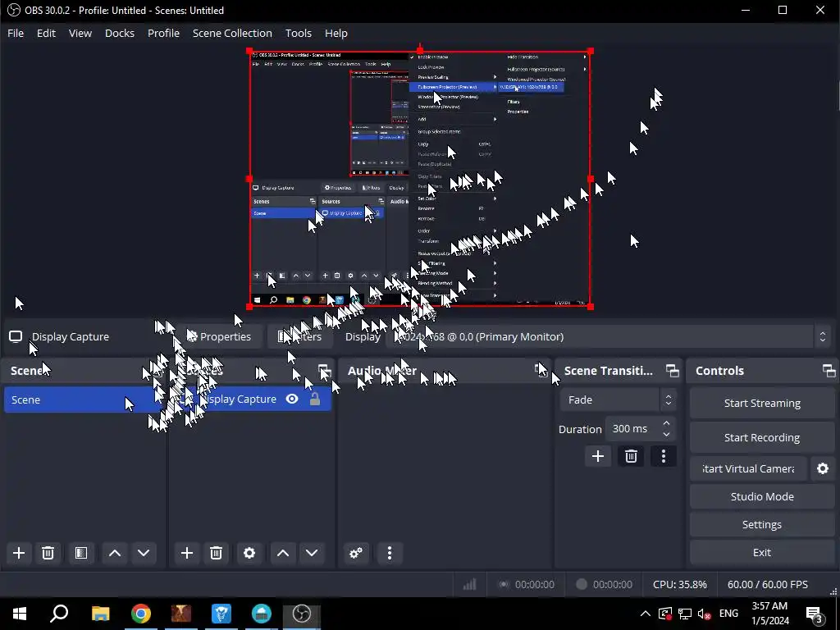Open the Scene Collection menu
Viewport: 840px width, 630px height.
coord(232,33)
